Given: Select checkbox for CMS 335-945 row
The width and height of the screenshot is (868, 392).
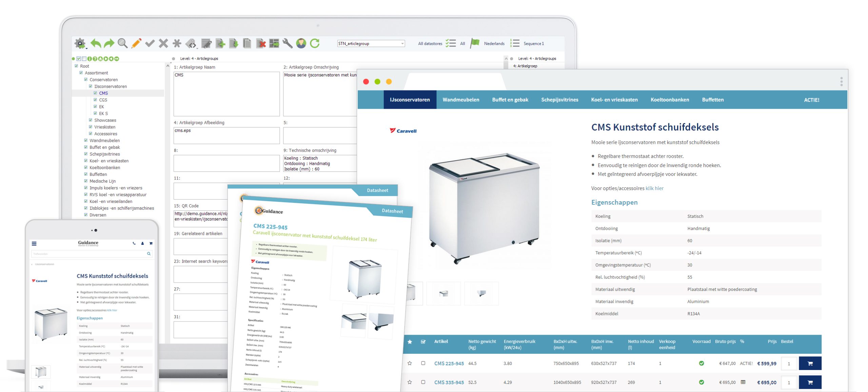Looking at the screenshot, I should coord(423,382).
